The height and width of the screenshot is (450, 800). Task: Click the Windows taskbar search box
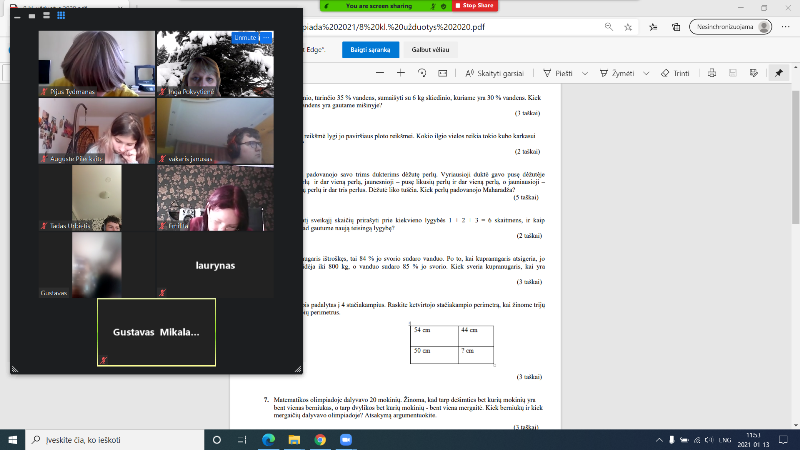coord(110,440)
